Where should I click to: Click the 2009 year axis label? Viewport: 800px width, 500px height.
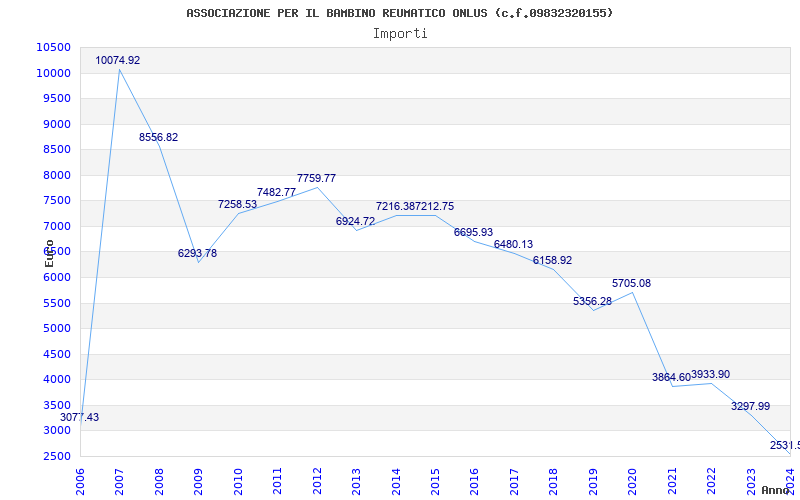[x=198, y=481]
